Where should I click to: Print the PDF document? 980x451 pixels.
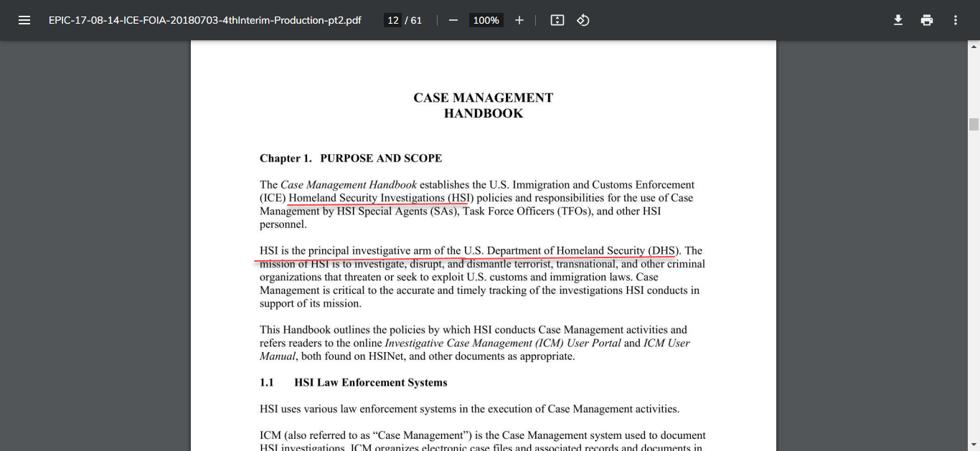point(927,20)
